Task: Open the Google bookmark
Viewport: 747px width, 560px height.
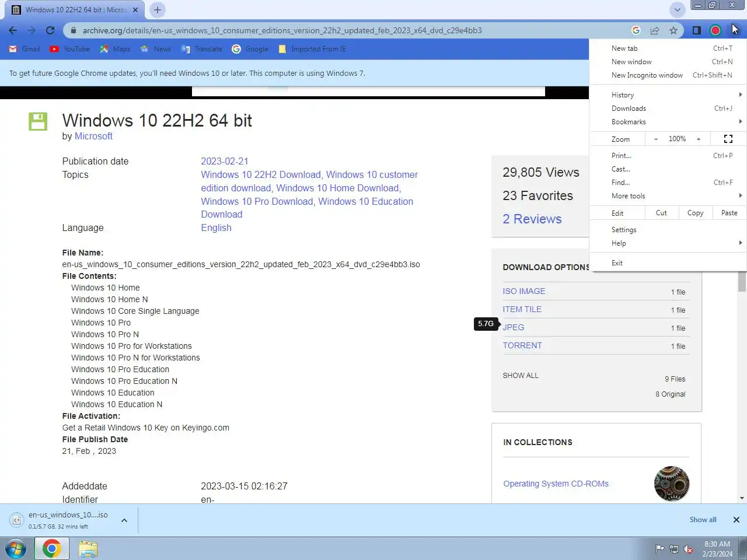Action: pyautogui.click(x=250, y=49)
